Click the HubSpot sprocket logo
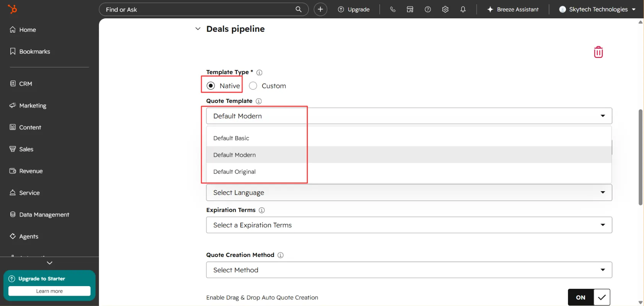The width and height of the screenshot is (644, 306). [x=12, y=9]
